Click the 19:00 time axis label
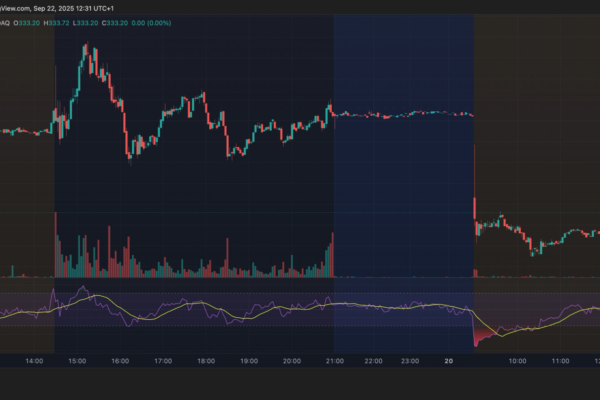 248,360
